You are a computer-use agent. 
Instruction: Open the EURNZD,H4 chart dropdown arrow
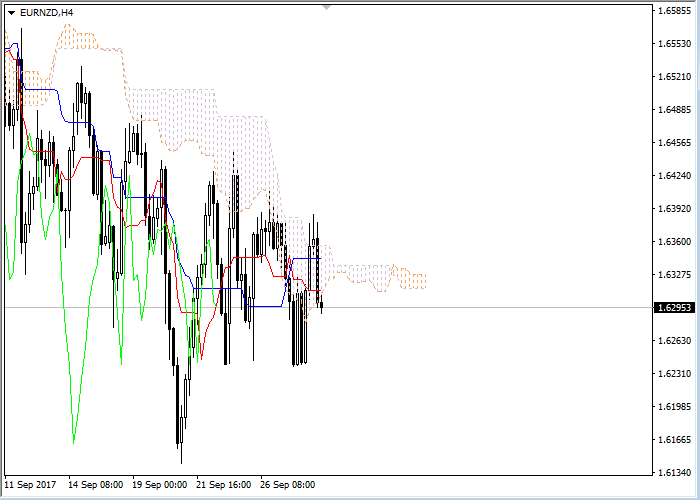click(x=11, y=13)
